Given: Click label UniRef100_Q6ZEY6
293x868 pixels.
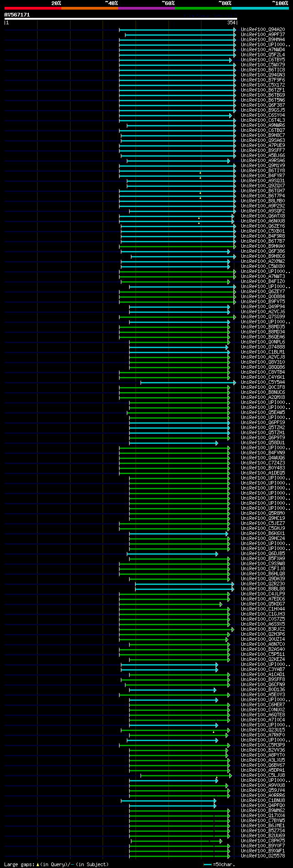Looking at the screenshot, I should tap(263, 226).
